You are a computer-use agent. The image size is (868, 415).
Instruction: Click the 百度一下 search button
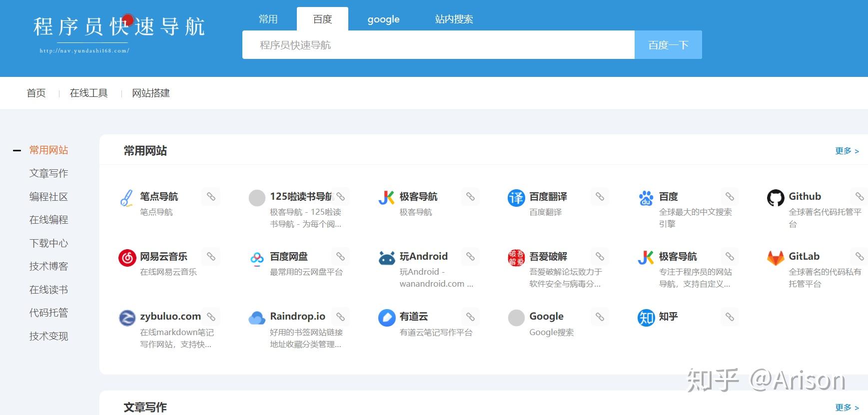[668, 45]
